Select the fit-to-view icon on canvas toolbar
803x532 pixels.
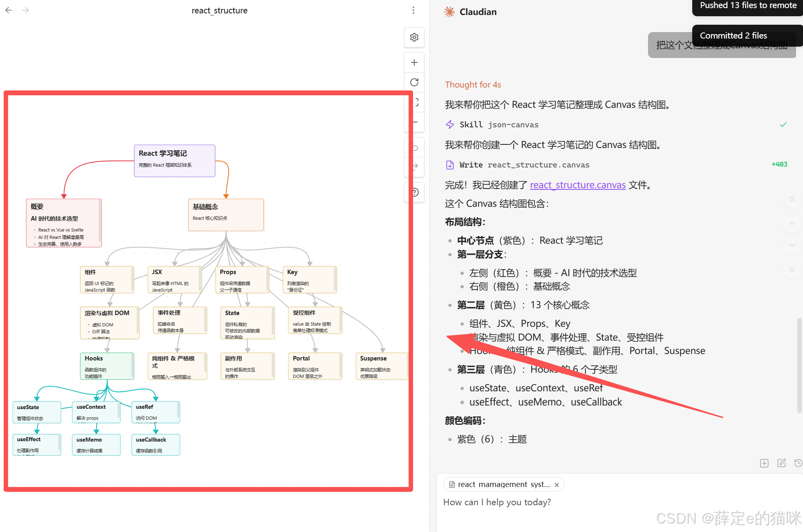[x=414, y=102]
